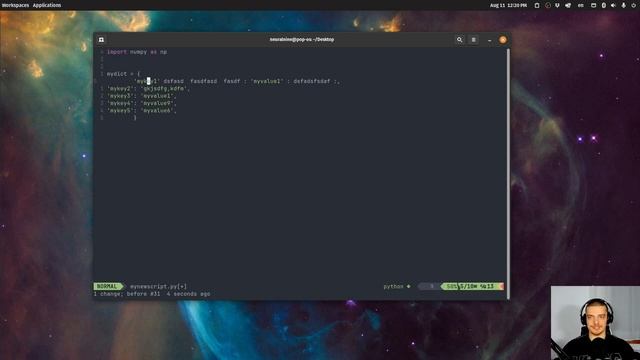
Task: Click the terminal scrollbar
Action: click(508, 173)
